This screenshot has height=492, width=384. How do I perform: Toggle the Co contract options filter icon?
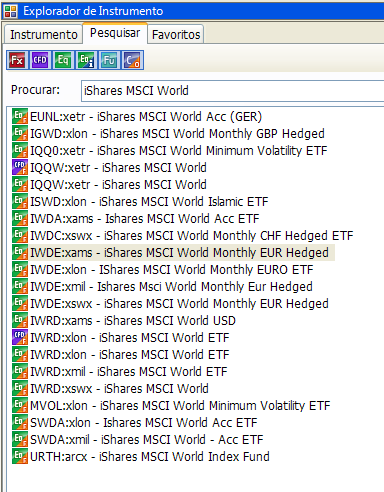(x=132, y=60)
